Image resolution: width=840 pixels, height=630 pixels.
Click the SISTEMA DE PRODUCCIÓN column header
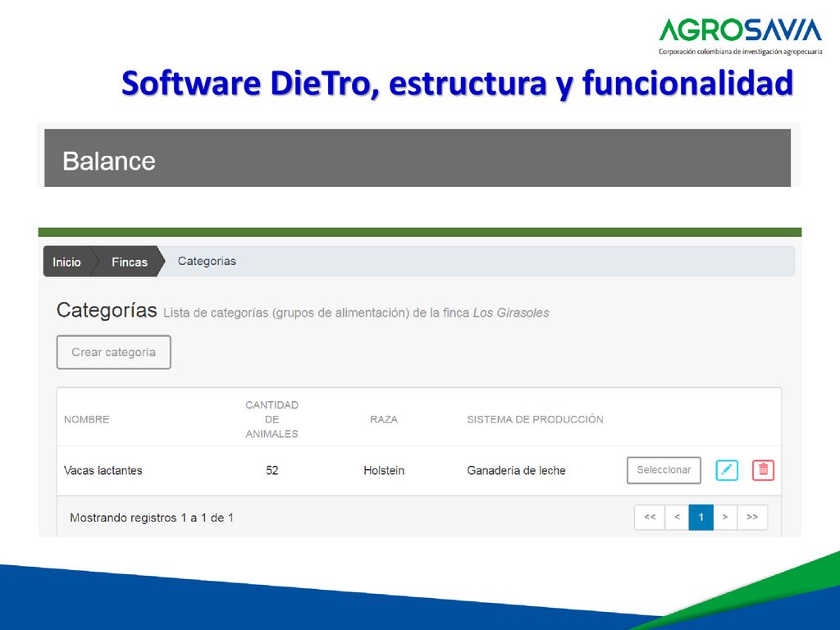(535, 419)
